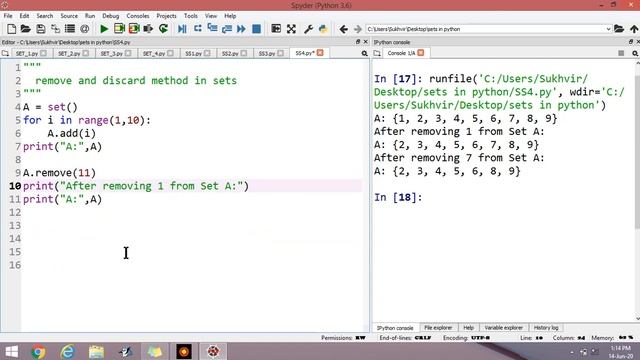This screenshot has width=640, height=360.
Task: Step into function debug icon
Action: [x=212, y=29]
